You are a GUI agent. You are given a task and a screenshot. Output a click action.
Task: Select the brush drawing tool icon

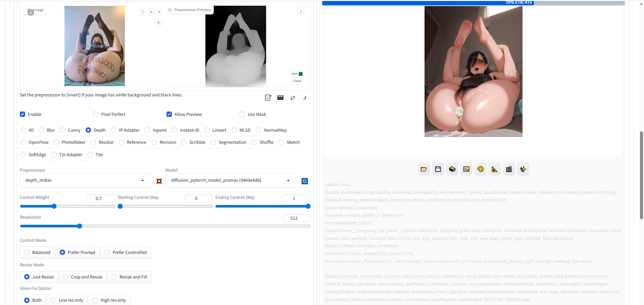159,23
